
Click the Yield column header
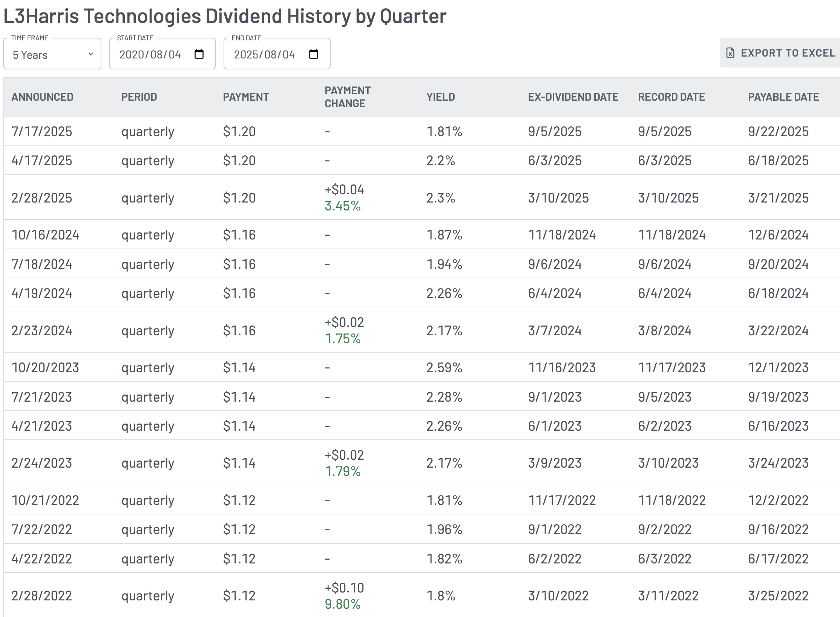click(440, 97)
